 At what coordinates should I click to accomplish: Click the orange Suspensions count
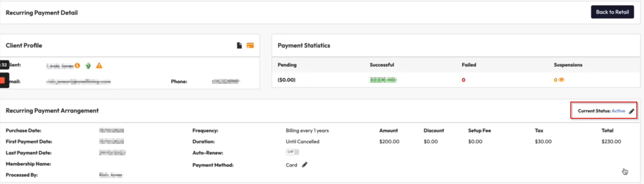(x=555, y=80)
